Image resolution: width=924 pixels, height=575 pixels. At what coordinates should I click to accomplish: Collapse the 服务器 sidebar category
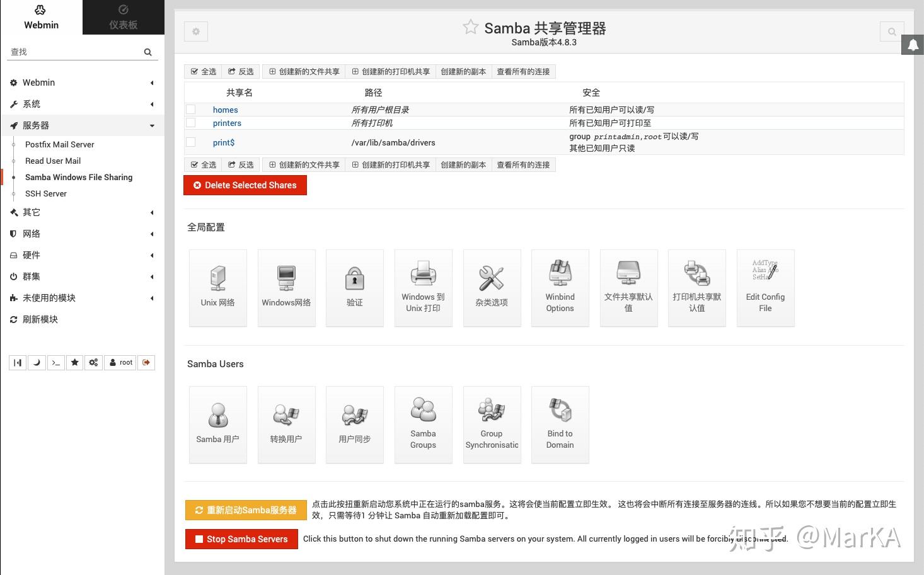click(82, 125)
